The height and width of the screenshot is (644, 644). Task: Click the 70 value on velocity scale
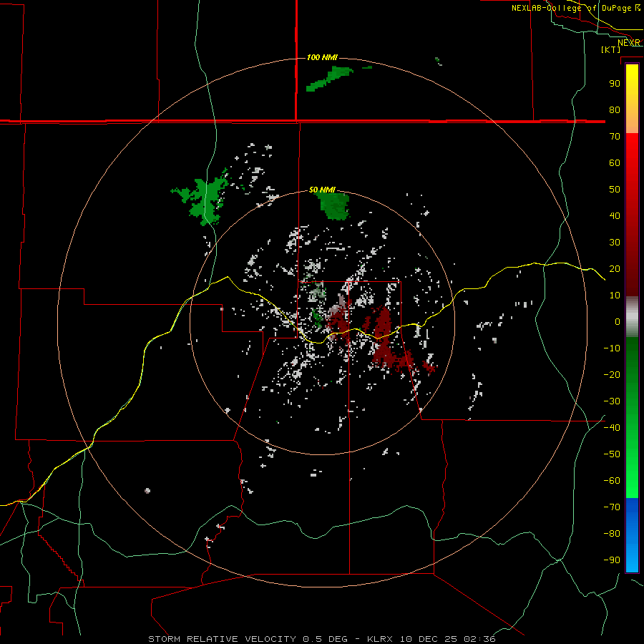point(615,137)
